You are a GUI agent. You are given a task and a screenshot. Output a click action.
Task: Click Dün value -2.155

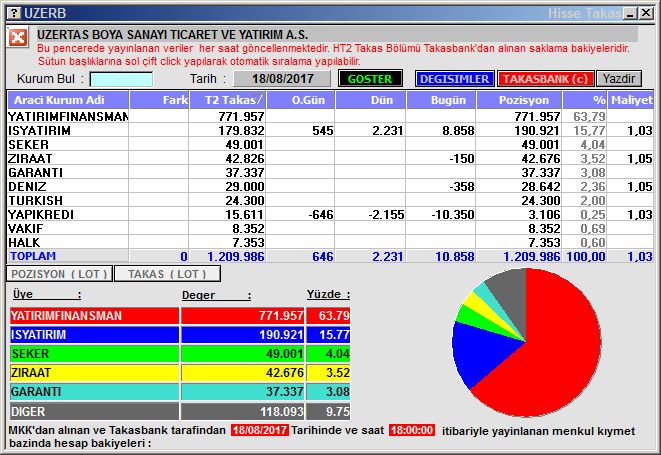(386, 215)
